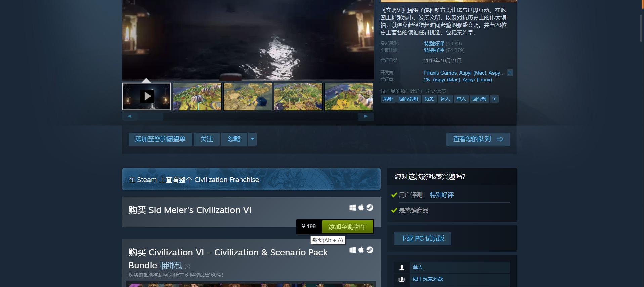Screen dimensions: 644x287
Task: Expand more tags with plus button
Action: [x=494, y=99]
